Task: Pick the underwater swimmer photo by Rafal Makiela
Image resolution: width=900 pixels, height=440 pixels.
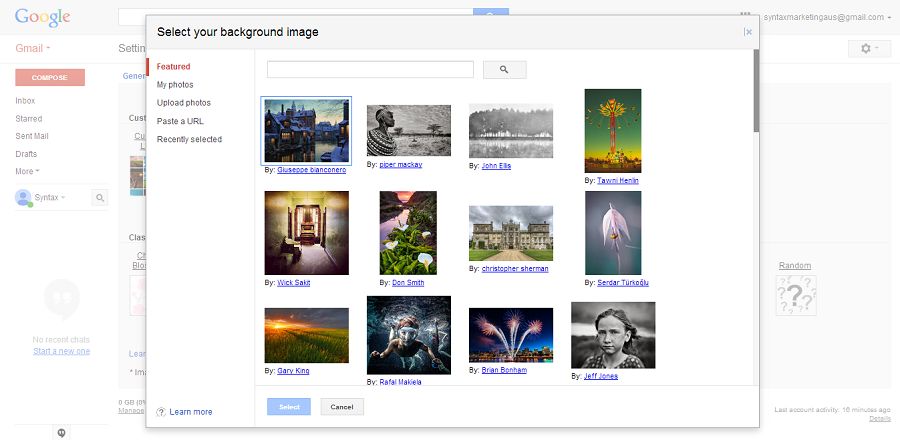Action: pyautogui.click(x=409, y=335)
